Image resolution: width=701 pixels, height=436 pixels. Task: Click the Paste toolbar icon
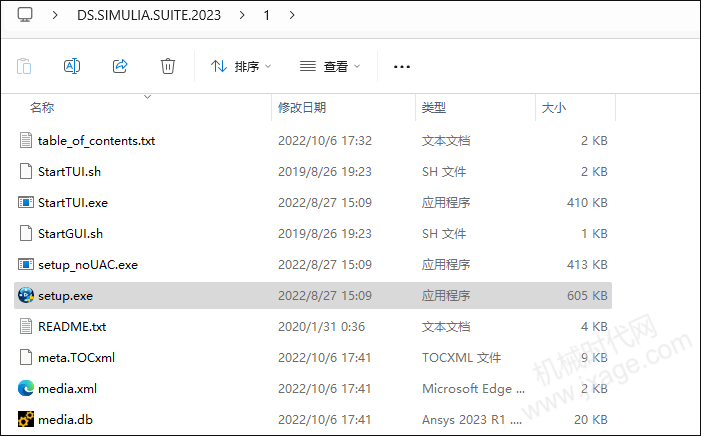coord(24,67)
